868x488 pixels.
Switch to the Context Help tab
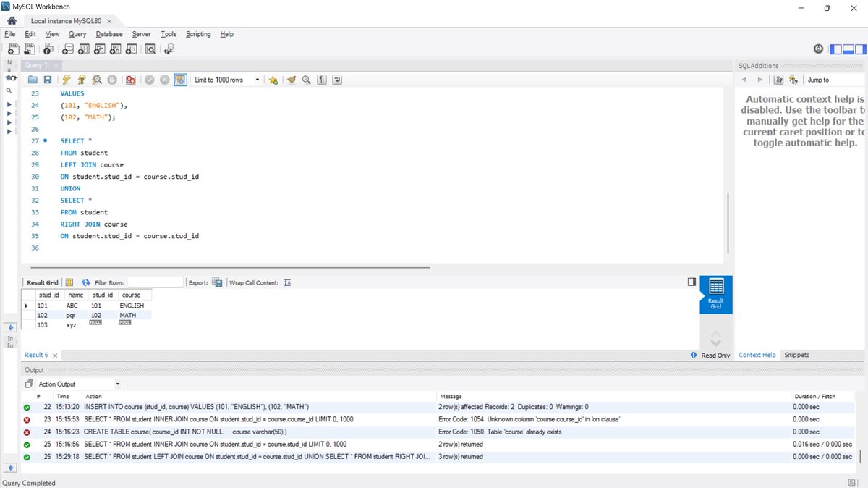[757, 355]
